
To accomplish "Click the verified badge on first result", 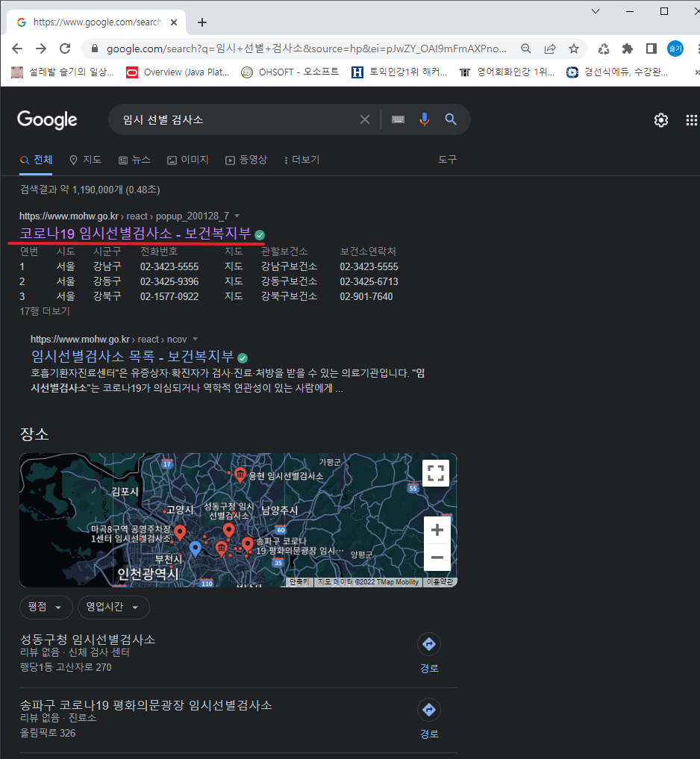I will pyautogui.click(x=260, y=235).
